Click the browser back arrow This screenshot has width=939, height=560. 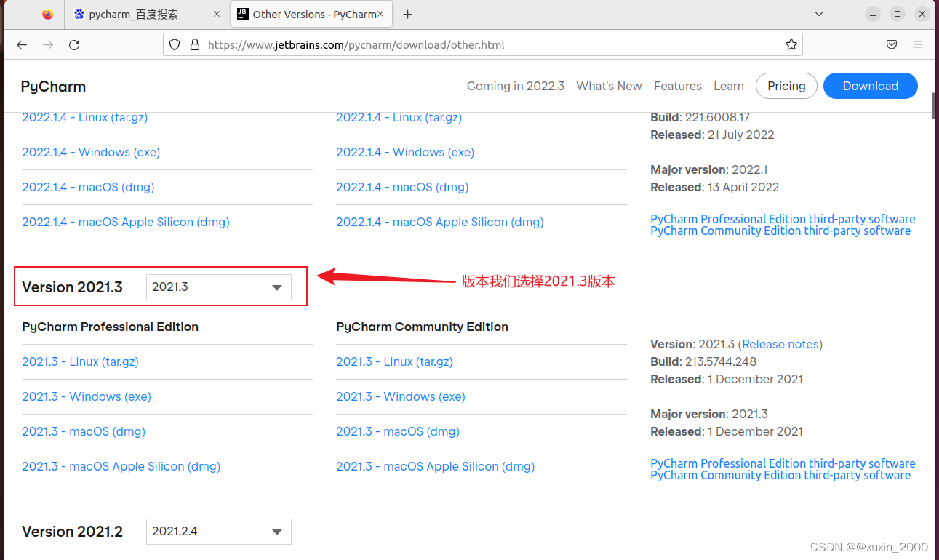click(x=22, y=45)
